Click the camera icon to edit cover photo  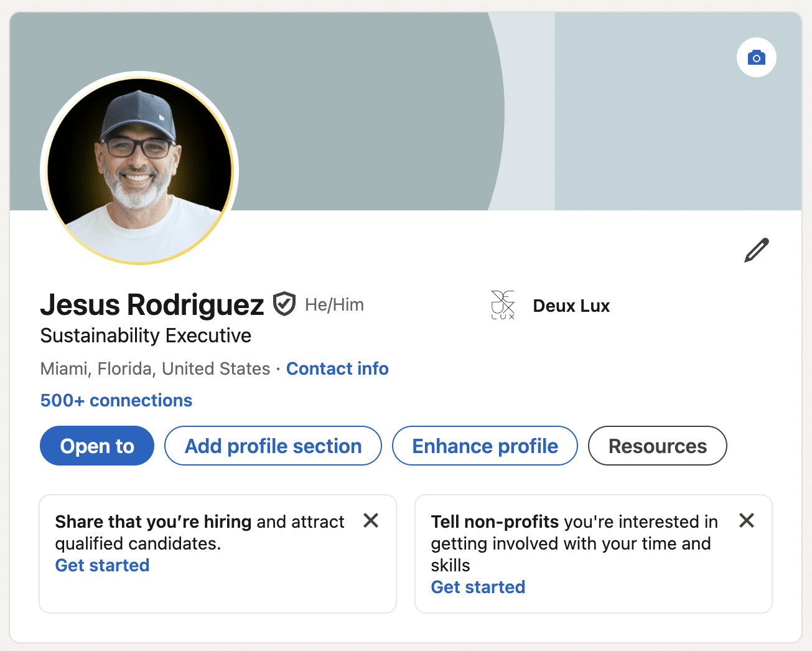click(756, 58)
